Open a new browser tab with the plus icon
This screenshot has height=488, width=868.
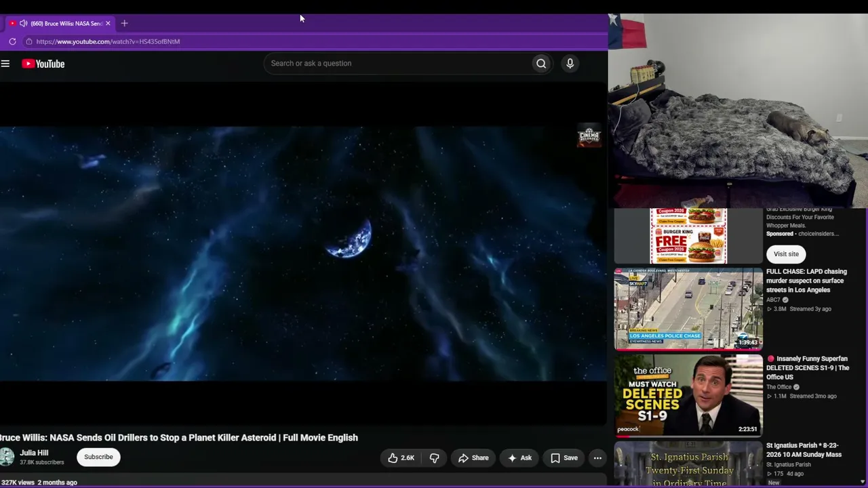124,24
